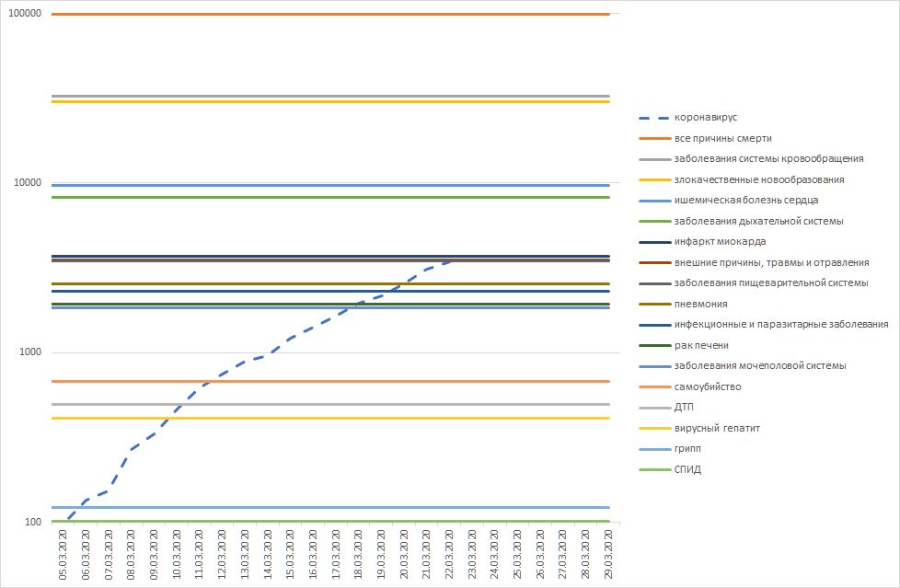Select the заболевания дыхательной системы legend text
Viewport: 900px width, 588px height.
coord(758,222)
